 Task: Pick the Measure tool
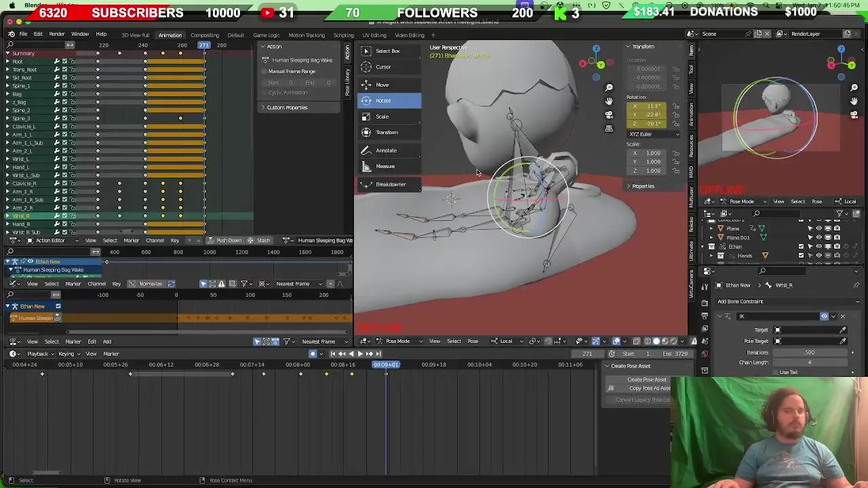[x=389, y=166]
